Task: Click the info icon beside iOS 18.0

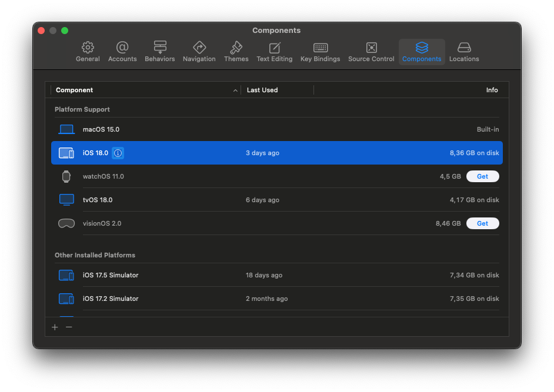Action: click(x=118, y=153)
